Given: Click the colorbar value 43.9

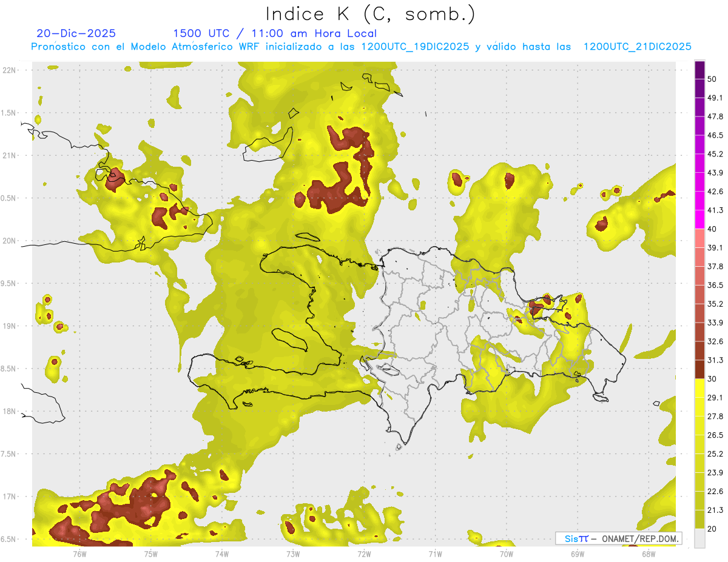Looking at the screenshot, I should [x=715, y=173].
